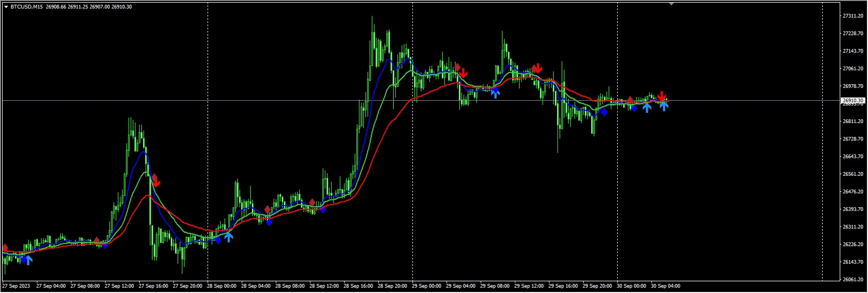Click the 28 Sep 00:00 time label
This screenshot has width=868, height=293.
click(x=221, y=286)
